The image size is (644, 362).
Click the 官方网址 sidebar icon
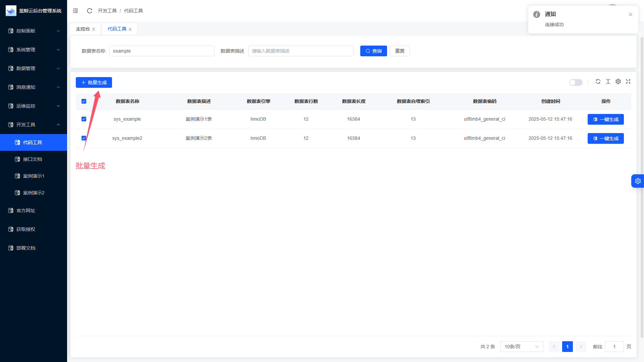(11, 210)
